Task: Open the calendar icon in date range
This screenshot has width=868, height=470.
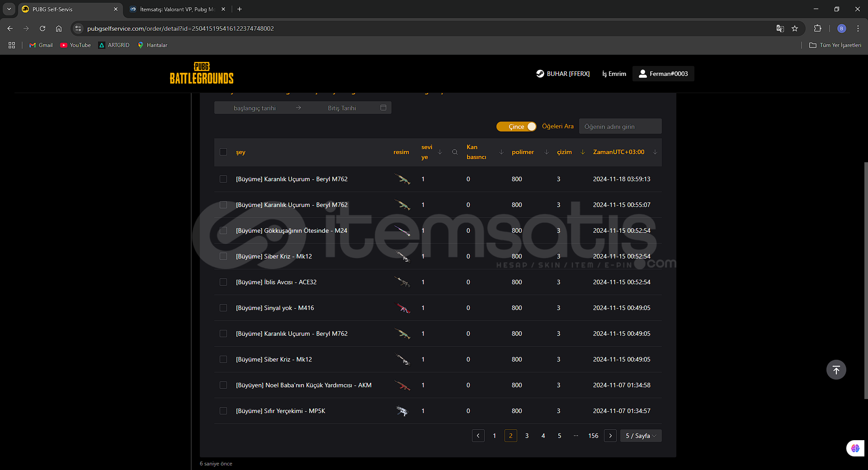Action: 383,108
